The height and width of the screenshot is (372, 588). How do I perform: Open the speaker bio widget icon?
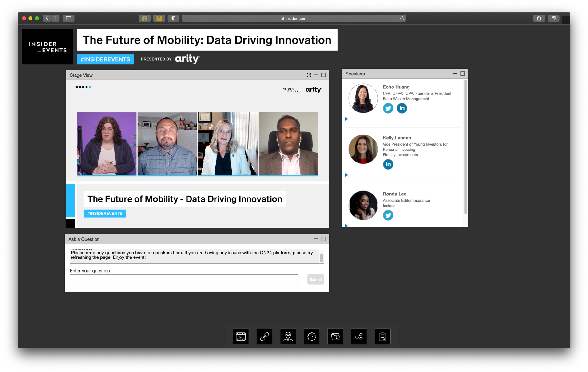(x=288, y=336)
